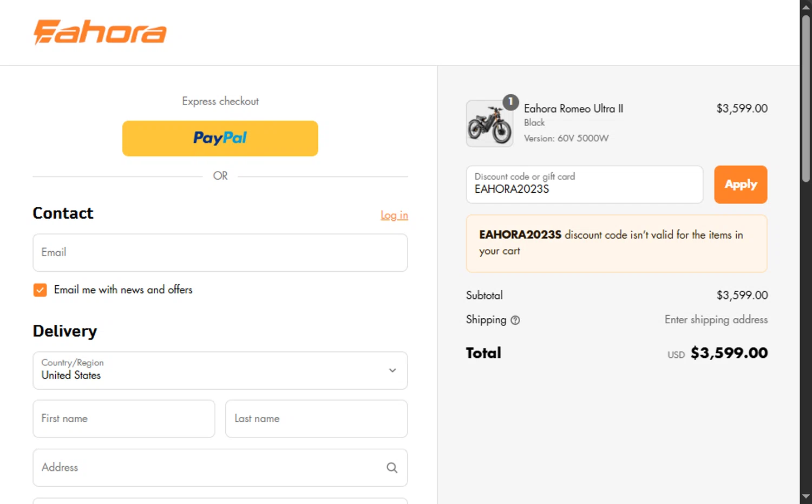812x504 pixels.
Task: Open the Country/Region dropdown
Action: [x=220, y=370]
